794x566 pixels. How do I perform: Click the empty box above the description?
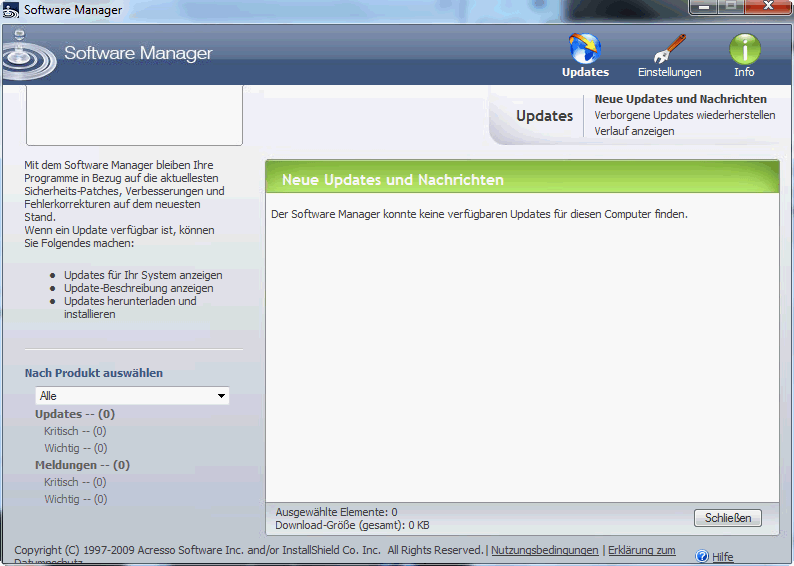134,115
